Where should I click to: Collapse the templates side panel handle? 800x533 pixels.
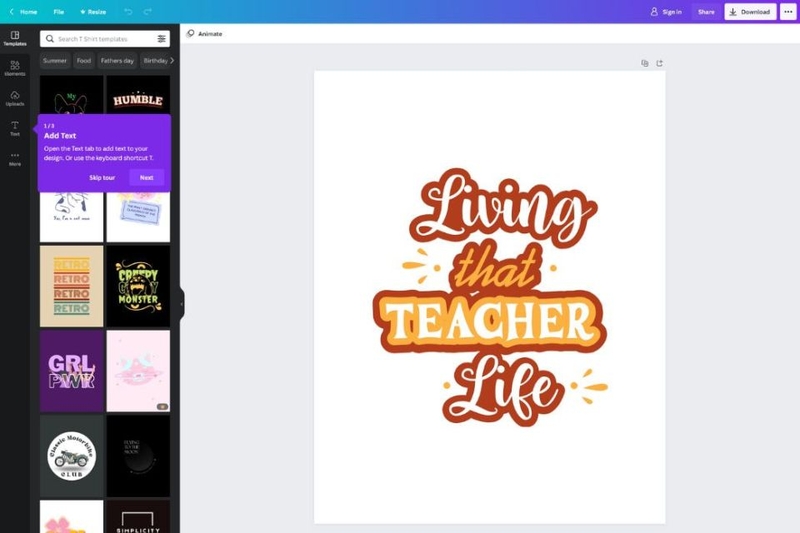coord(182,304)
